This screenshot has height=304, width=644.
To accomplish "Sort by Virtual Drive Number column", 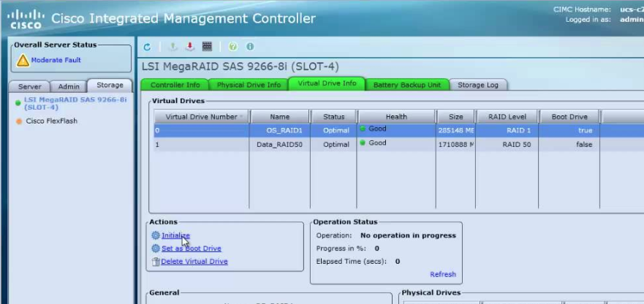I will 202,117.
